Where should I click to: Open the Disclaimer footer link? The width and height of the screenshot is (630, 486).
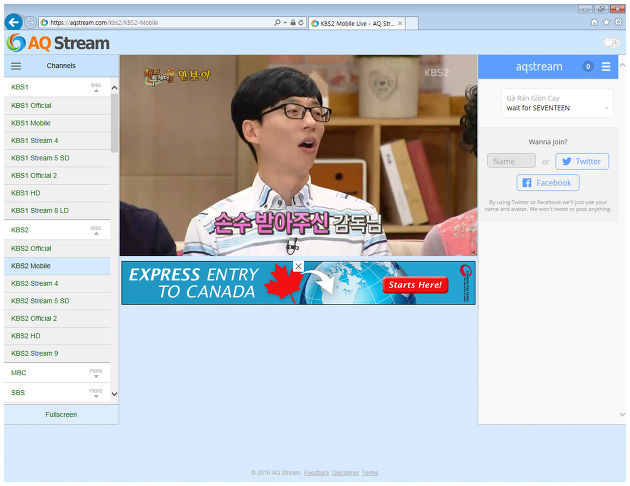coord(346,473)
